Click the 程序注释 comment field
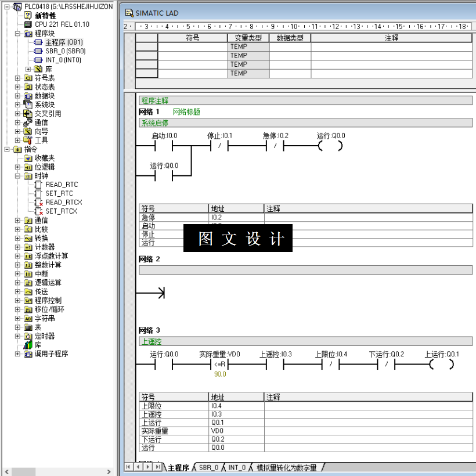The image size is (476, 476). (x=305, y=100)
